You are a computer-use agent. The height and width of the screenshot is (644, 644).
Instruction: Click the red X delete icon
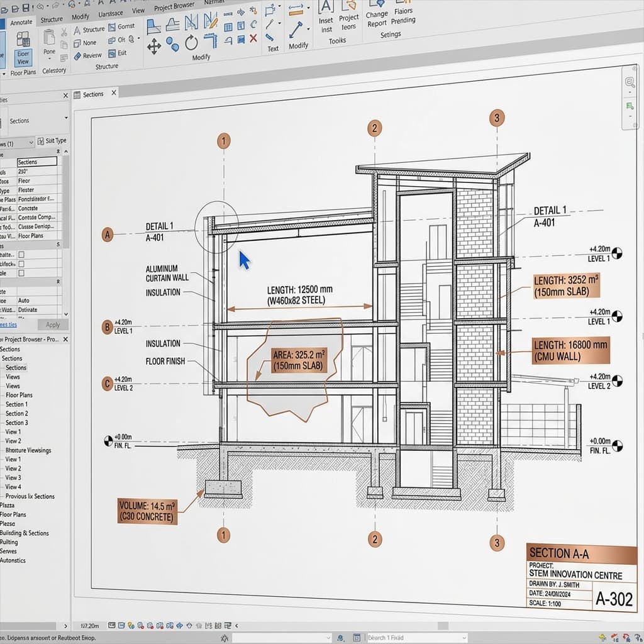253,38
